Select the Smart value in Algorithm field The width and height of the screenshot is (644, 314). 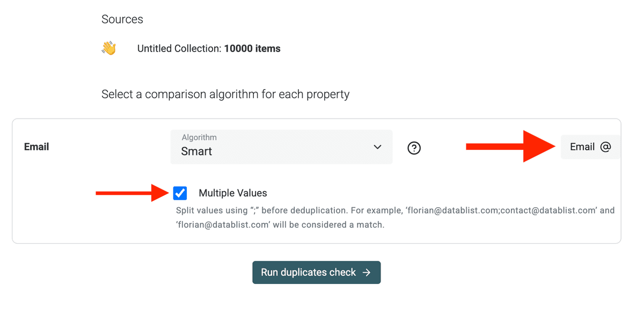click(x=196, y=151)
